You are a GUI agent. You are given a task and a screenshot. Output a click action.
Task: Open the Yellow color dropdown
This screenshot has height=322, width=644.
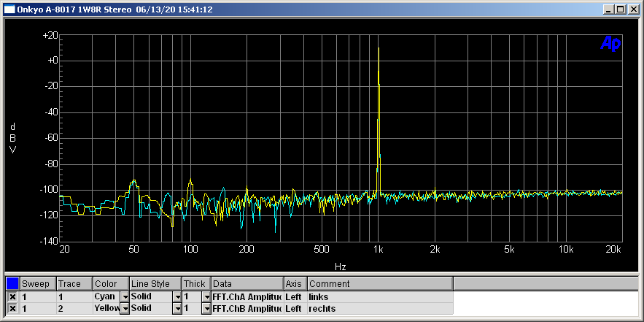(124, 308)
